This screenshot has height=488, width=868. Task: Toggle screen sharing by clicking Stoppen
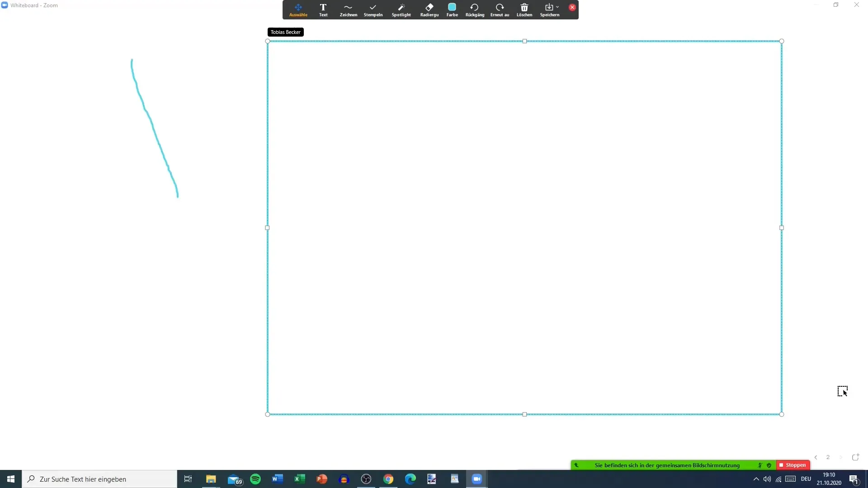click(x=793, y=465)
